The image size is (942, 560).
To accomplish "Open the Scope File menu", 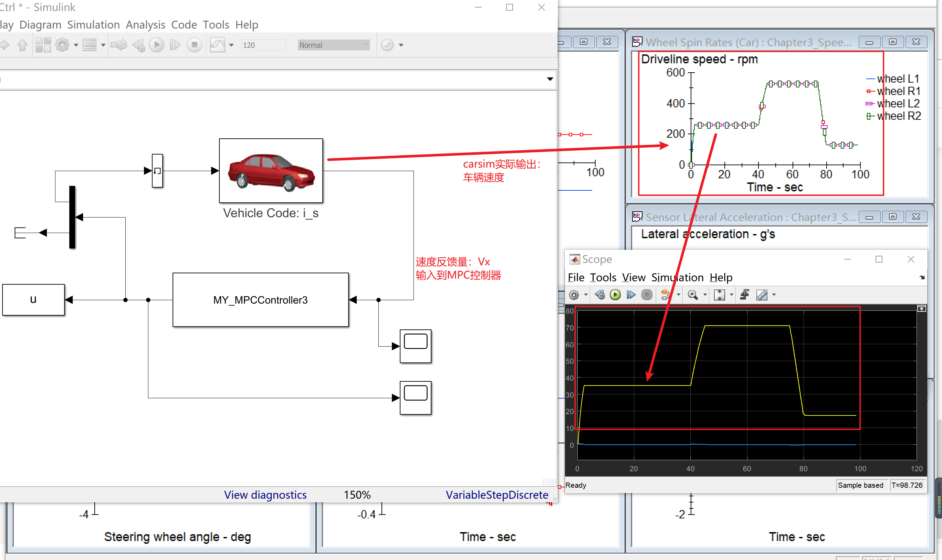I will pyautogui.click(x=576, y=277).
